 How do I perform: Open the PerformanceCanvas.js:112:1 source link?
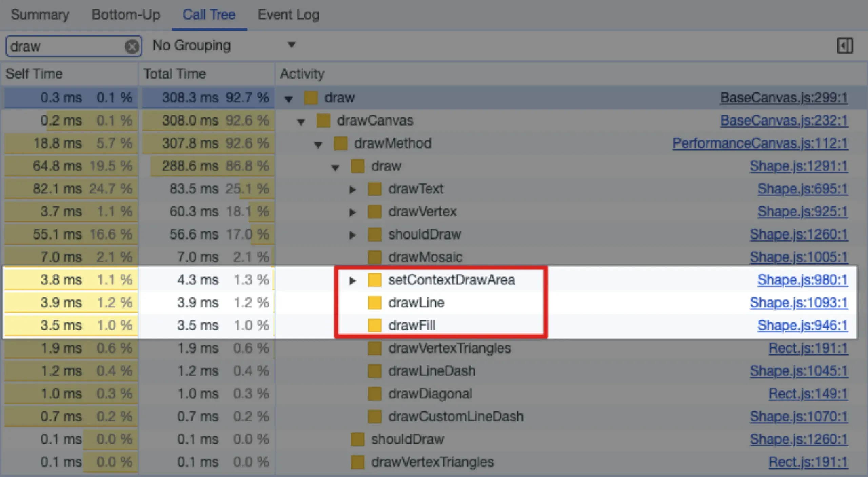click(760, 143)
